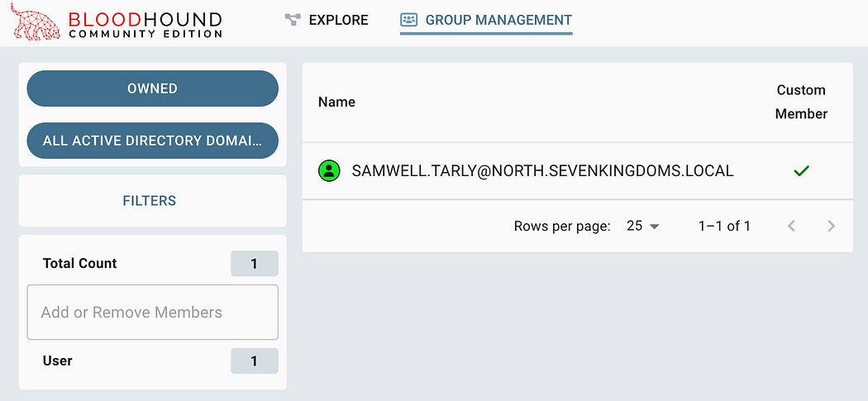
Task: Click the Explore graph icon
Action: pos(292,20)
